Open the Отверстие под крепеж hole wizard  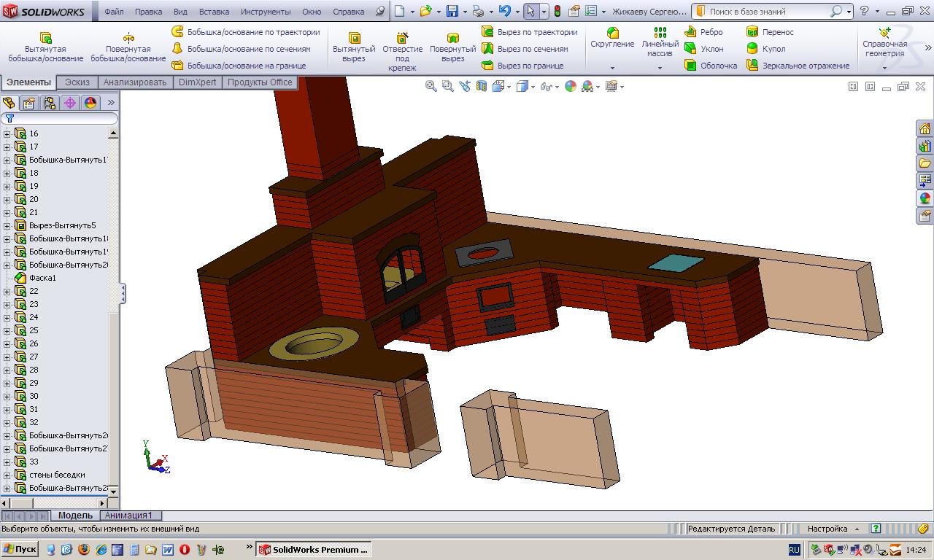click(x=402, y=47)
